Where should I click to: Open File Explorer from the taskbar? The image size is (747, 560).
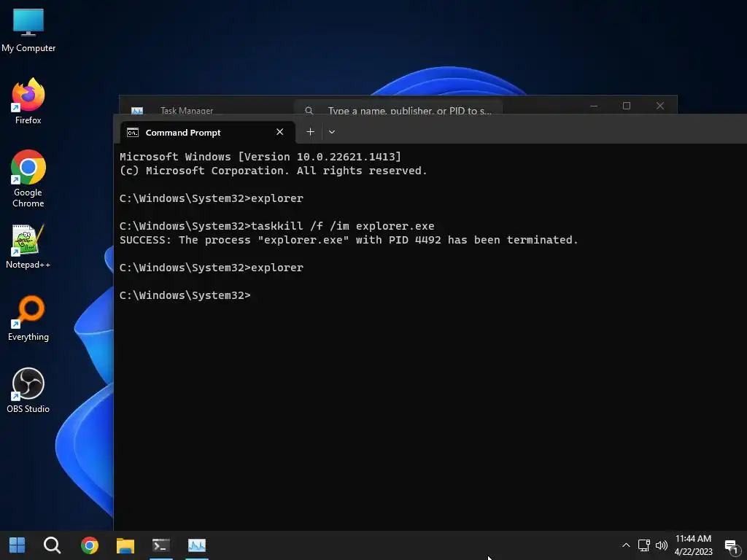(x=125, y=545)
